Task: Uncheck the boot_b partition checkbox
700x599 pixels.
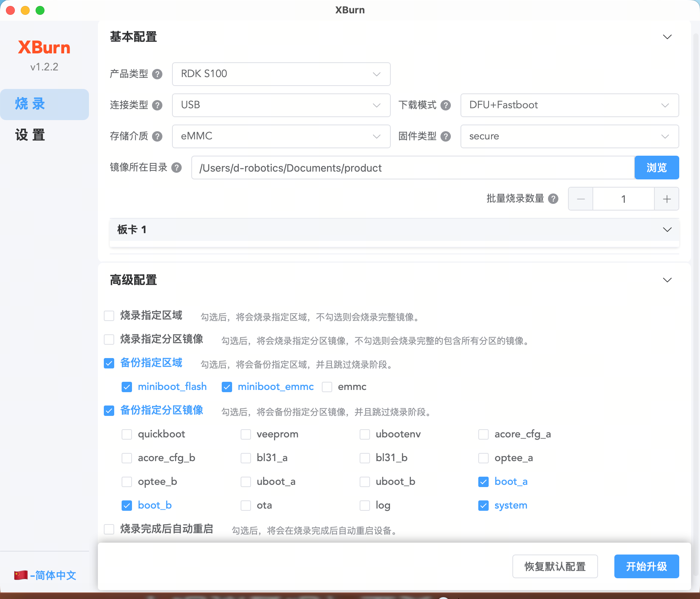Action: pyautogui.click(x=127, y=506)
